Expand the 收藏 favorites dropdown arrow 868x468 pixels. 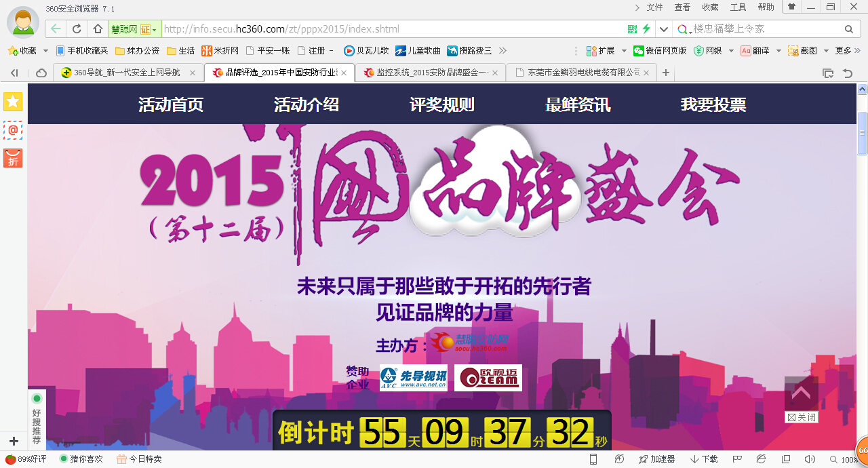45,51
